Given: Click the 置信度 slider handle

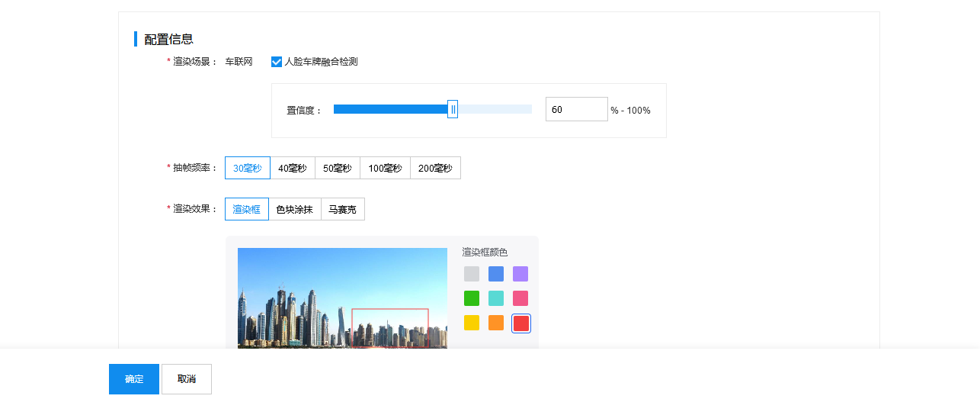Looking at the screenshot, I should (x=453, y=109).
